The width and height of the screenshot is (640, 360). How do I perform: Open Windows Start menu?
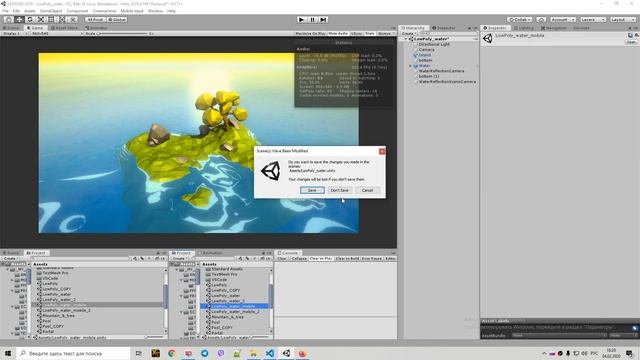(x=8, y=353)
